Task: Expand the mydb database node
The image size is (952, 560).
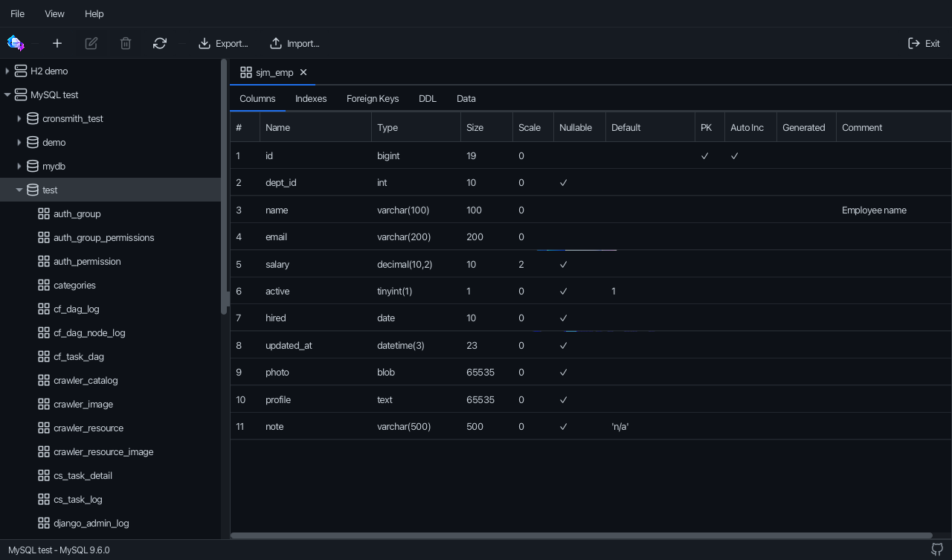Action: tap(19, 166)
